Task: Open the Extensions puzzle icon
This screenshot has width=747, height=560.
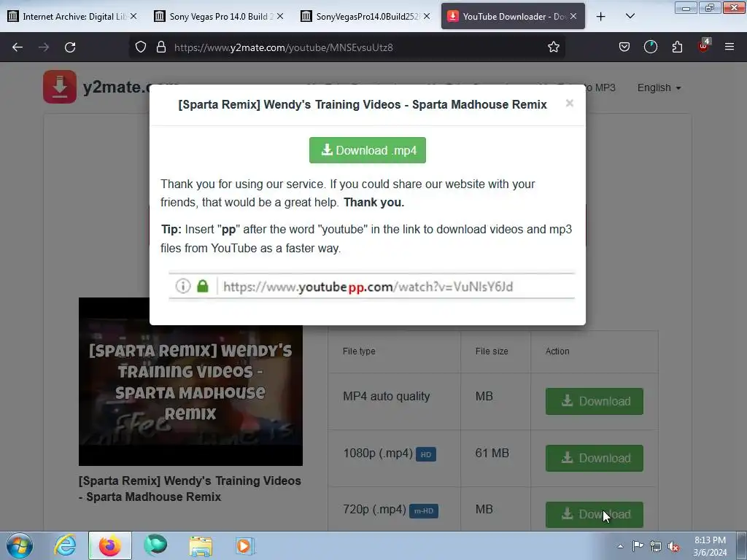Action: (677, 47)
